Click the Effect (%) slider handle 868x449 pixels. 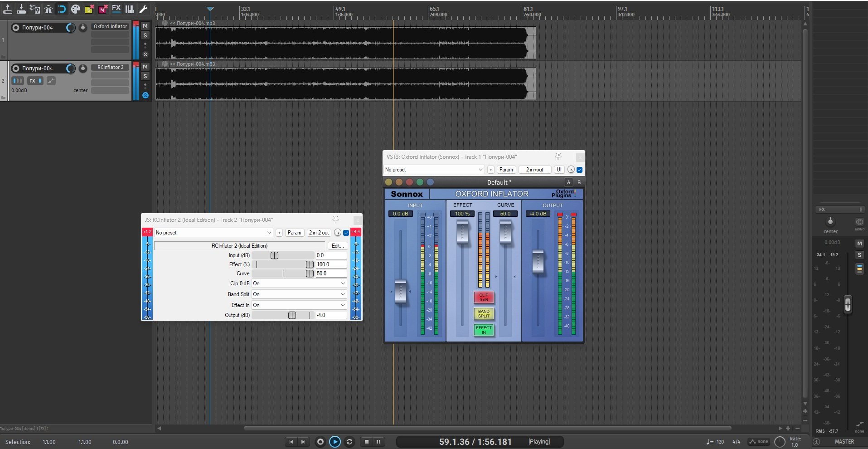coord(310,264)
